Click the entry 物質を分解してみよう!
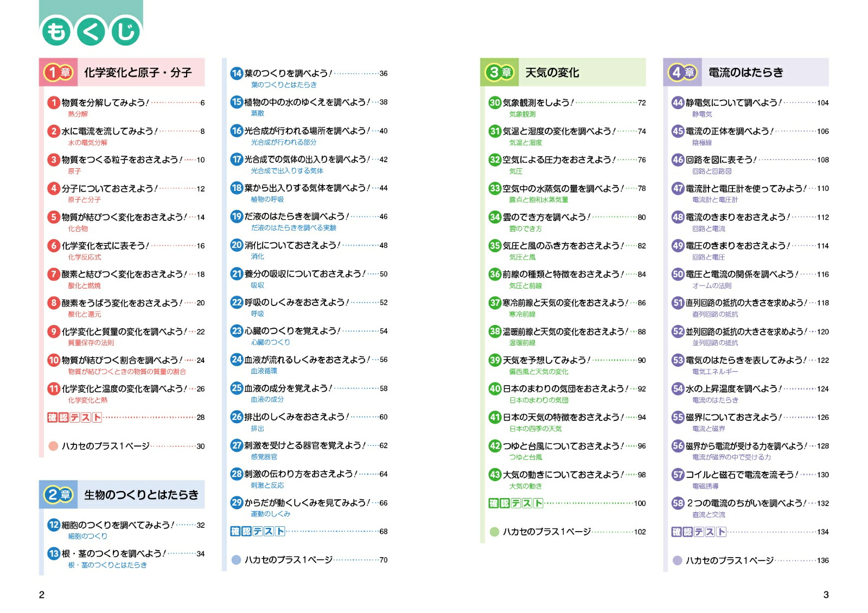 click(x=105, y=103)
